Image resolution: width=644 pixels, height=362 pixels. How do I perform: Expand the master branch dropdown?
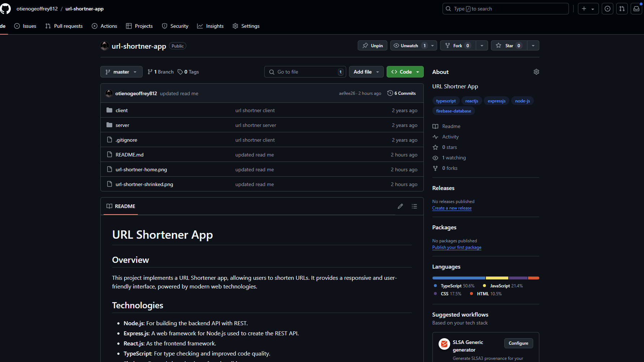(x=121, y=72)
